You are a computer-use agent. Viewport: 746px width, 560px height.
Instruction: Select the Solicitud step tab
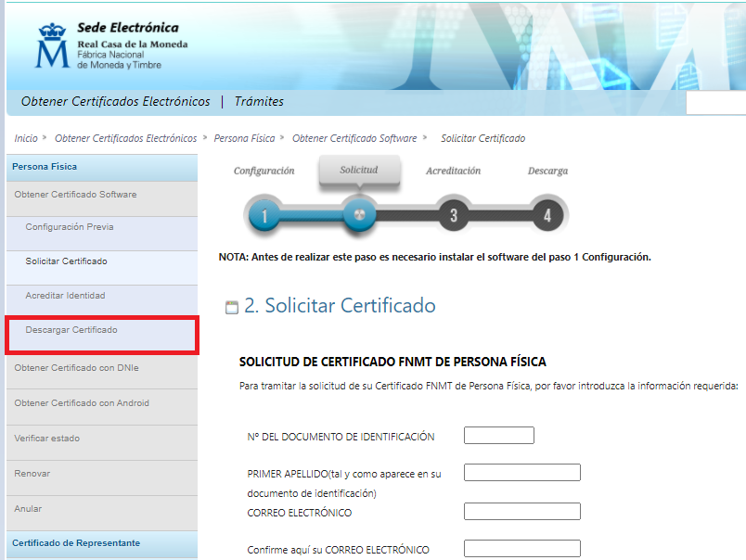point(359,171)
